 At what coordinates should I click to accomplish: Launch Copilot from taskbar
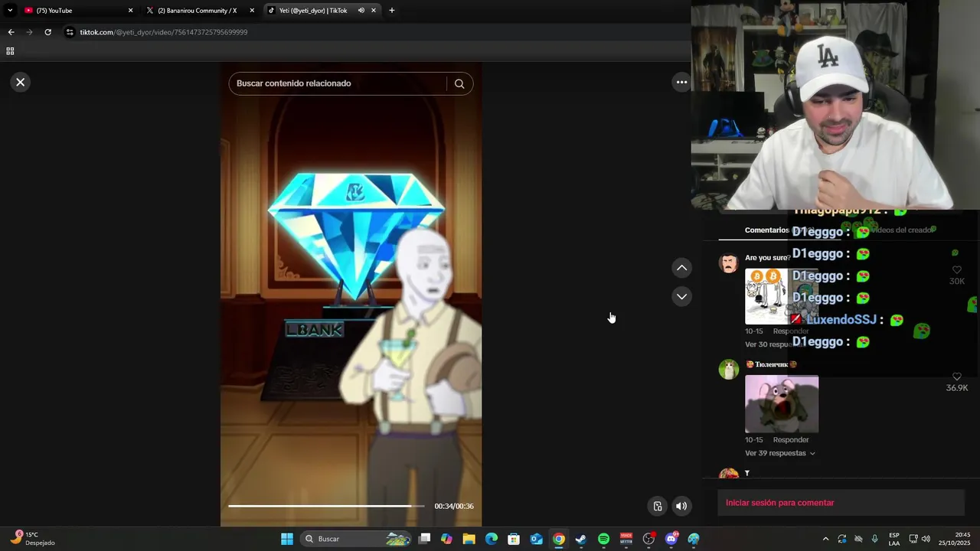click(447, 539)
